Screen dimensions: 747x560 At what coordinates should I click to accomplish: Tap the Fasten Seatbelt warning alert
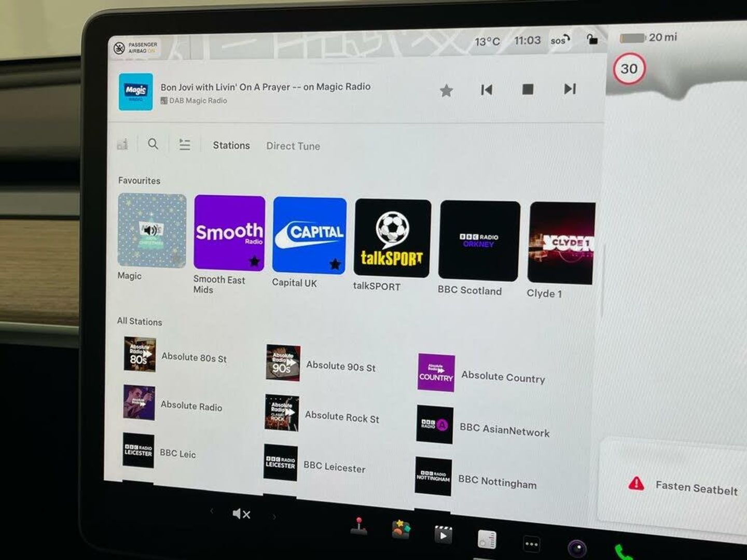[683, 486]
